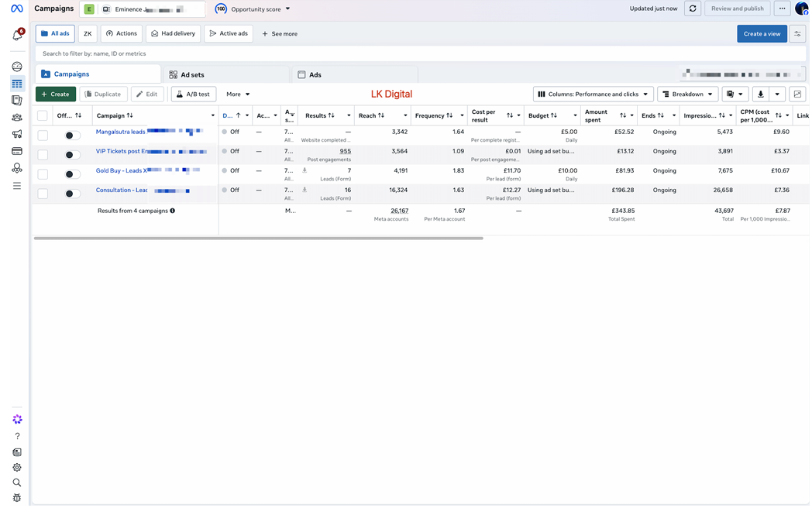Image resolution: width=812 pixels, height=508 pixels.
Task: Click the Meta logo icon
Action: point(16,9)
